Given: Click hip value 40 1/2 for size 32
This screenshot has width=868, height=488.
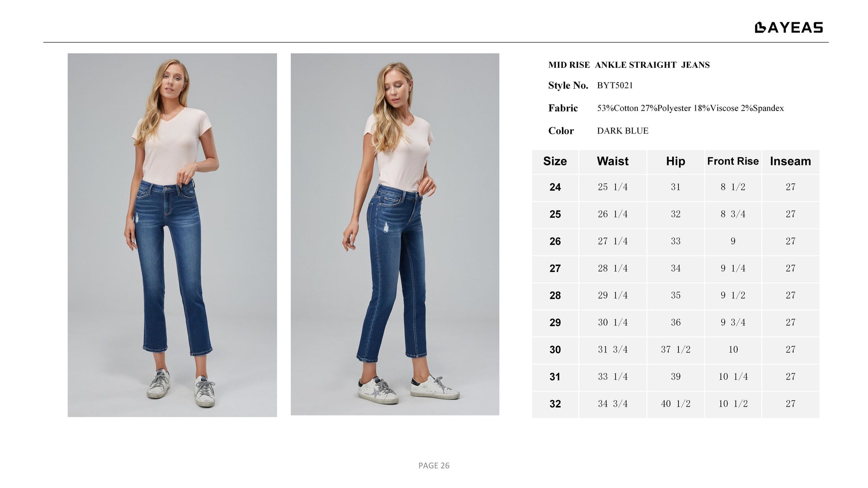Looking at the screenshot, I should (x=675, y=404).
